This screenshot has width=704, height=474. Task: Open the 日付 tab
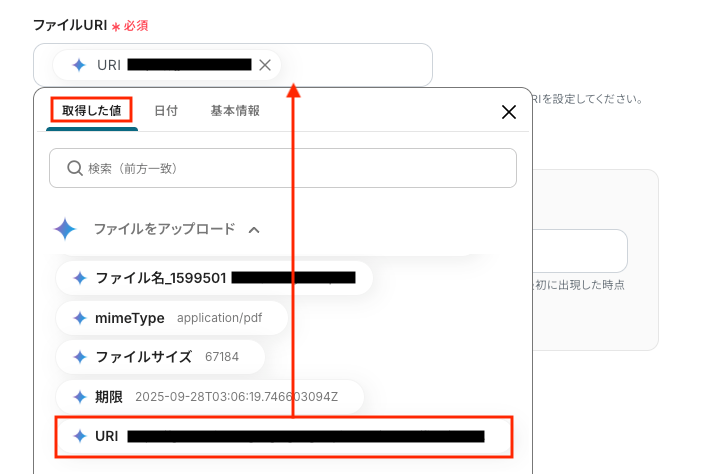(166, 110)
